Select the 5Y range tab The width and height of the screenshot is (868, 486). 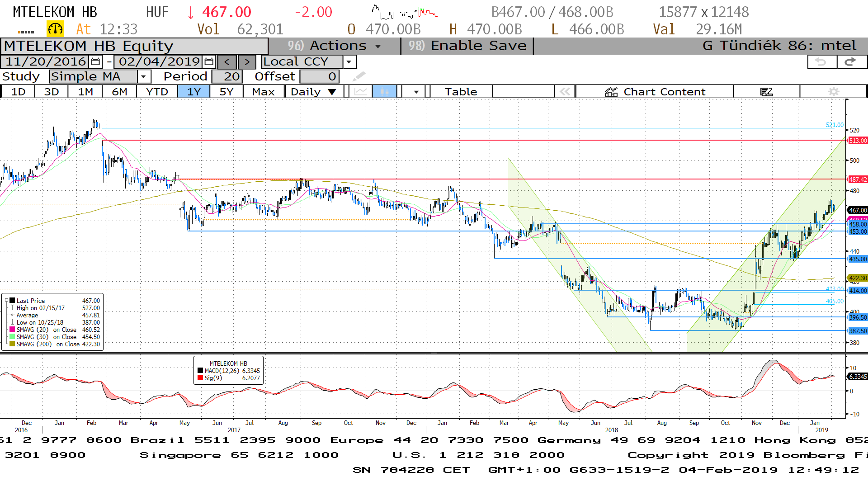[226, 92]
